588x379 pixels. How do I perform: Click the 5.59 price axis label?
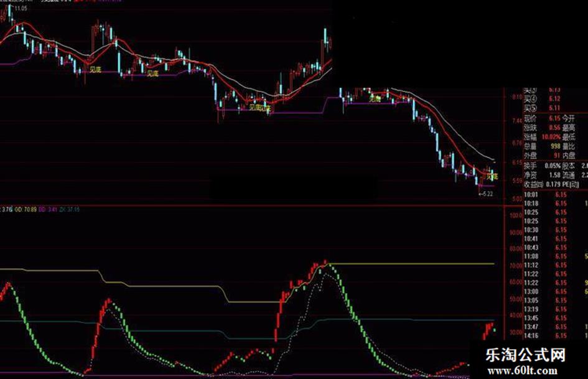coord(516,180)
